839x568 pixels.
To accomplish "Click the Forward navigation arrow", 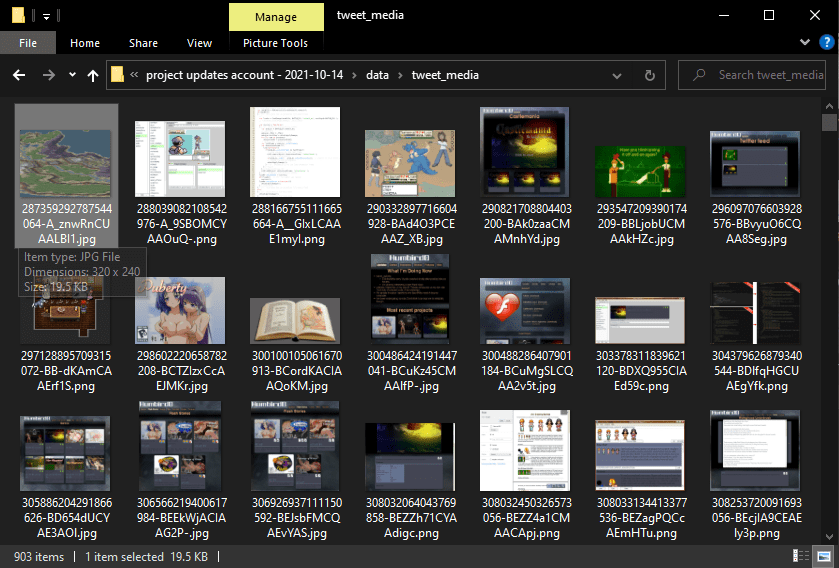I will (x=48, y=75).
